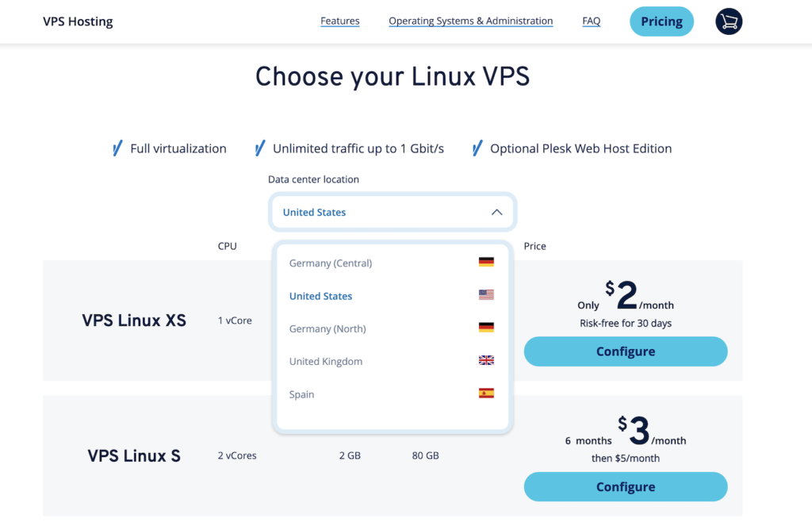Open the Features navigation link

(x=339, y=21)
